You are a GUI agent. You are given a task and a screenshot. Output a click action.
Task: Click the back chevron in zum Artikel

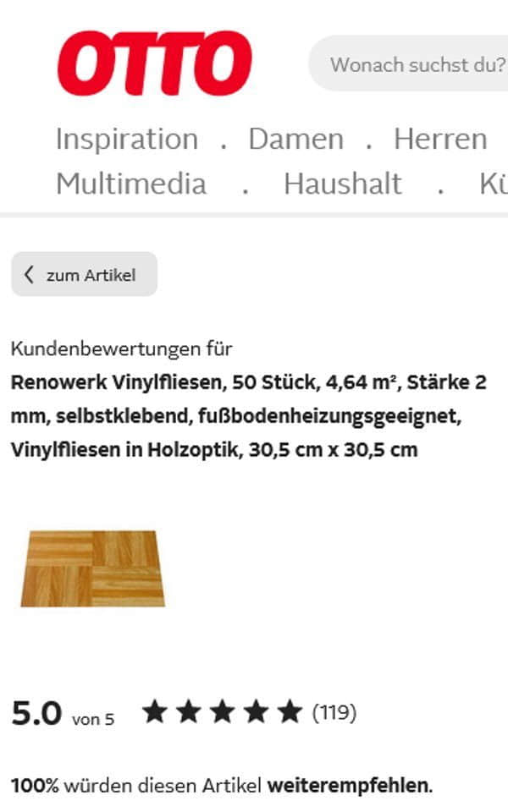coord(29,274)
